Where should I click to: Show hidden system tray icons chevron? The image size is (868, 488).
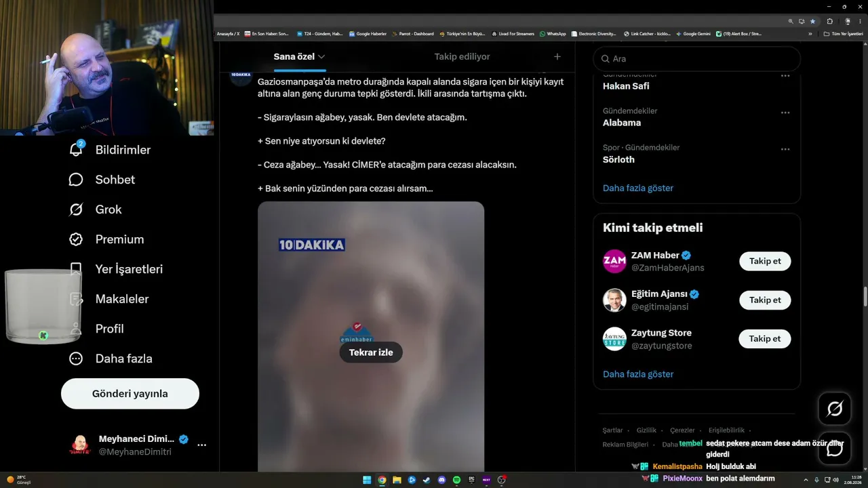click(806, 480)
